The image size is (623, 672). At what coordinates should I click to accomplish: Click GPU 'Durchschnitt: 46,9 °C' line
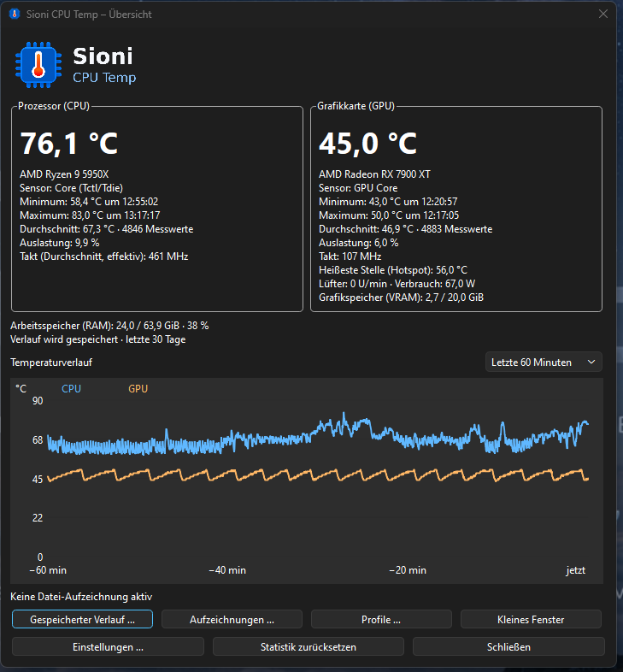pos(405,229)
